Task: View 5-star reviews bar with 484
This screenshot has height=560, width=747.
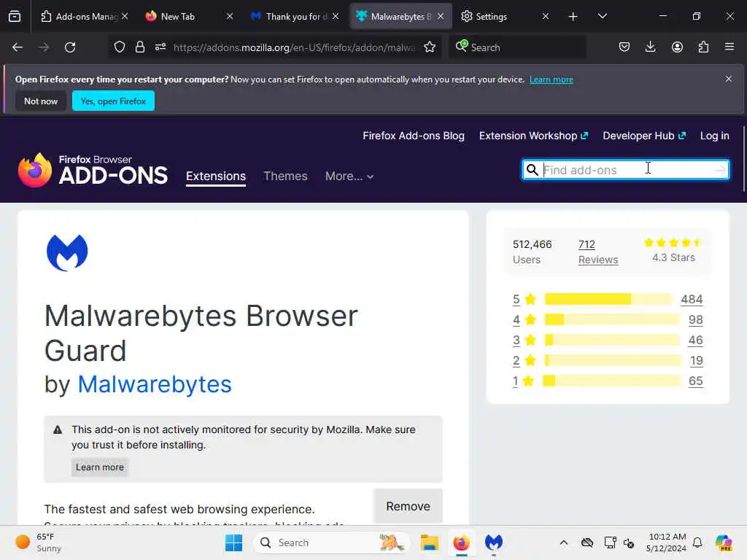Action: [x=608, y=299]
